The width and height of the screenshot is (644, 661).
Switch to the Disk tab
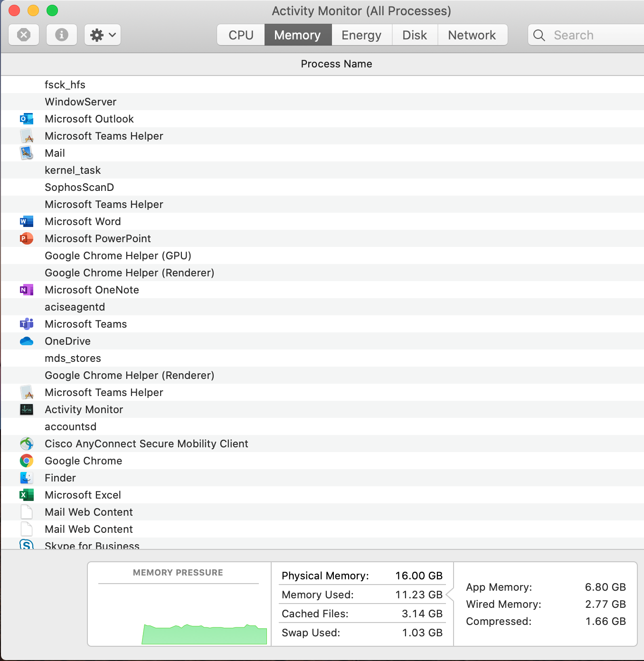415,35
